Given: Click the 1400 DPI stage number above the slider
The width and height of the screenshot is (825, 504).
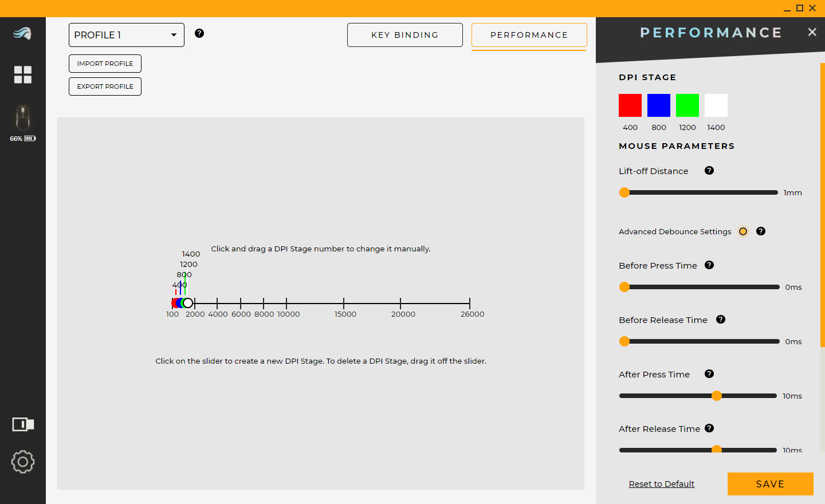Looking at the screenshot, I should pyautogui.click(x=191, y=254).
